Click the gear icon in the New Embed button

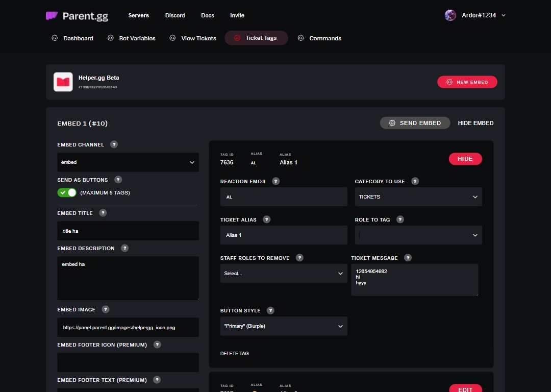pos(449,82)
